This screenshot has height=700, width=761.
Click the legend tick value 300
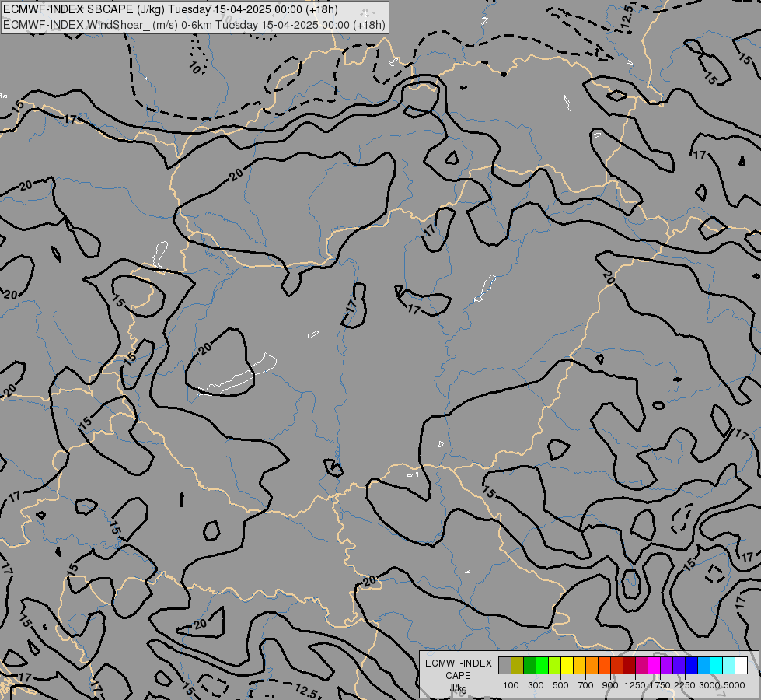[x=536, y=685]
